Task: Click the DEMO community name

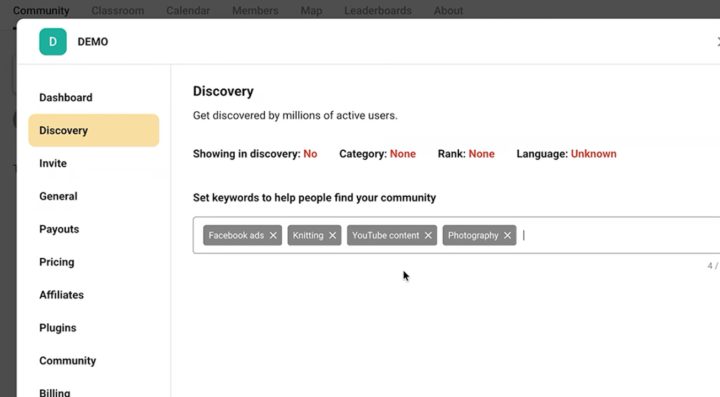Action: tap(93, 42)
